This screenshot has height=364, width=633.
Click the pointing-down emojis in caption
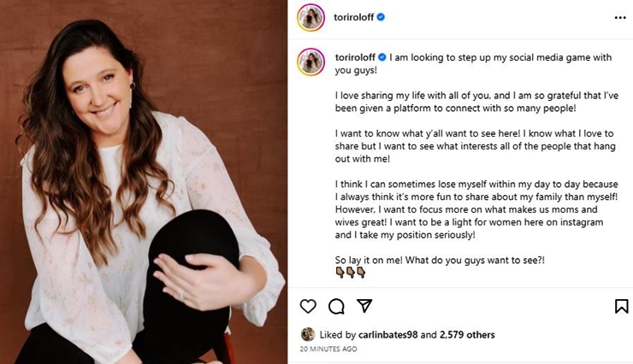tap(349, 273)
